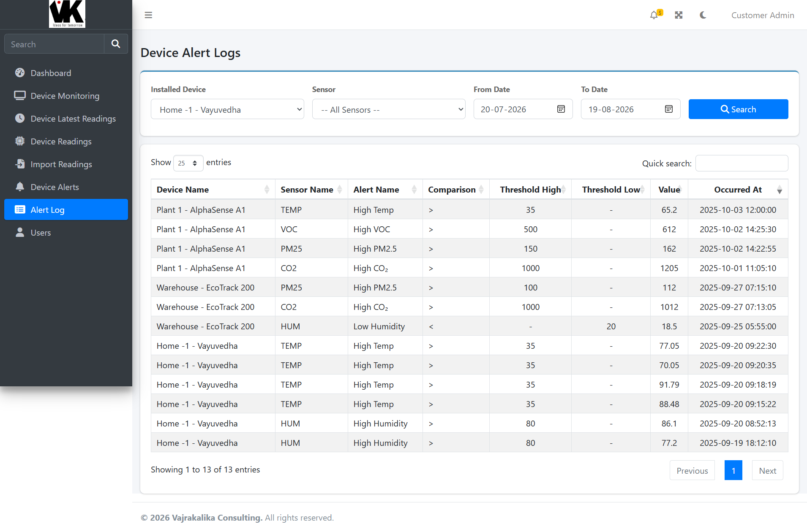Open the Installed Device dropdown
This screenshot has height=532, width=807.
[227, 109]
